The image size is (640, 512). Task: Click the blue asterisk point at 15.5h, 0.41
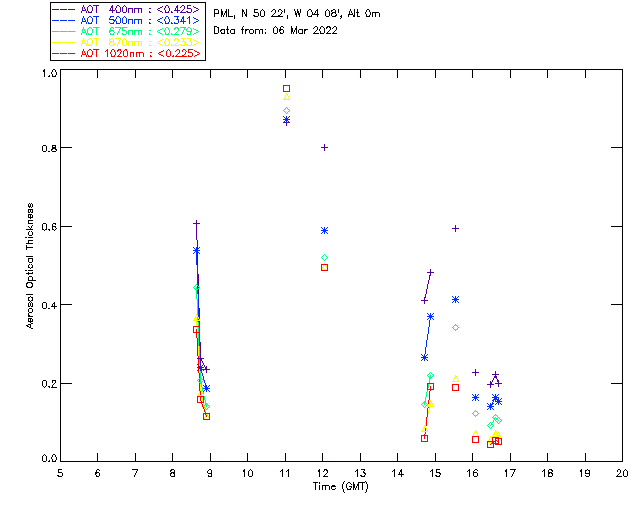tap(456, 300)
